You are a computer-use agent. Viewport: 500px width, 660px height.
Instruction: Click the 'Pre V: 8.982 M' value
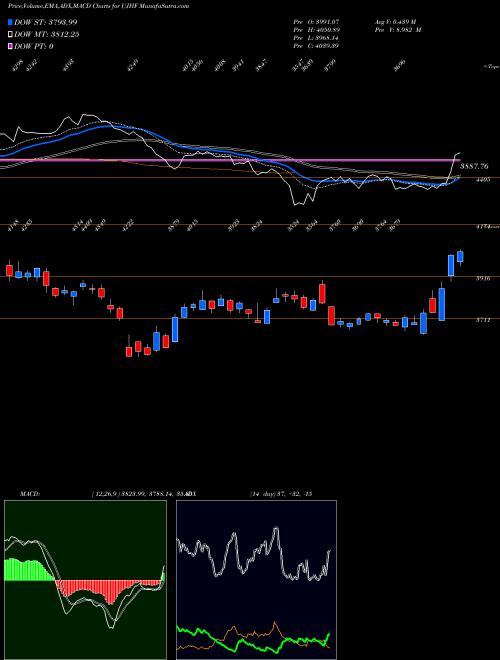pyautogui.click(x=397, y=30)
